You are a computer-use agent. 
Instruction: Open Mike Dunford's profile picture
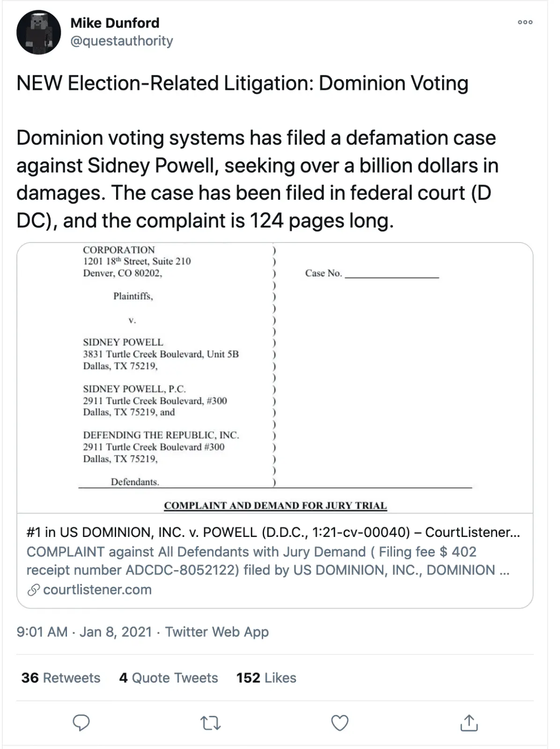(40, 31)
